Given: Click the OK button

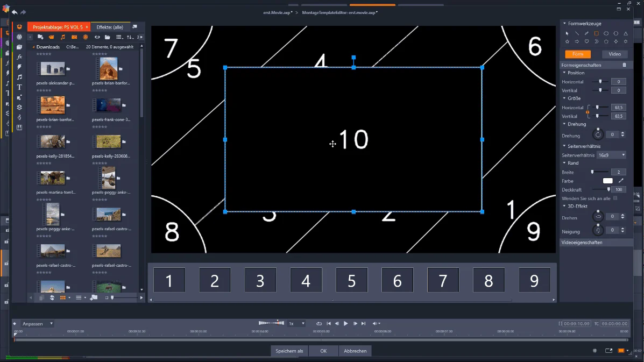Looking at the screenshot, I should [323, 351].
